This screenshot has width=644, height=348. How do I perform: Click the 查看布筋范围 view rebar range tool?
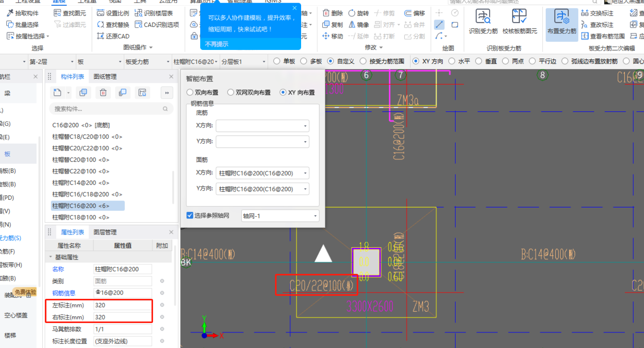pyautogui.click(x=603, y=36)
